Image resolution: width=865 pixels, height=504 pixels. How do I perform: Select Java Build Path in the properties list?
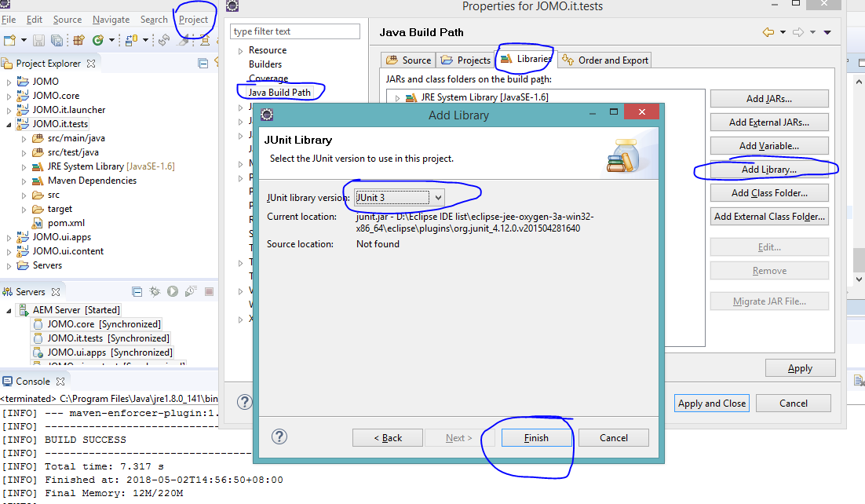pyautogui.click(x=279, y=91)
